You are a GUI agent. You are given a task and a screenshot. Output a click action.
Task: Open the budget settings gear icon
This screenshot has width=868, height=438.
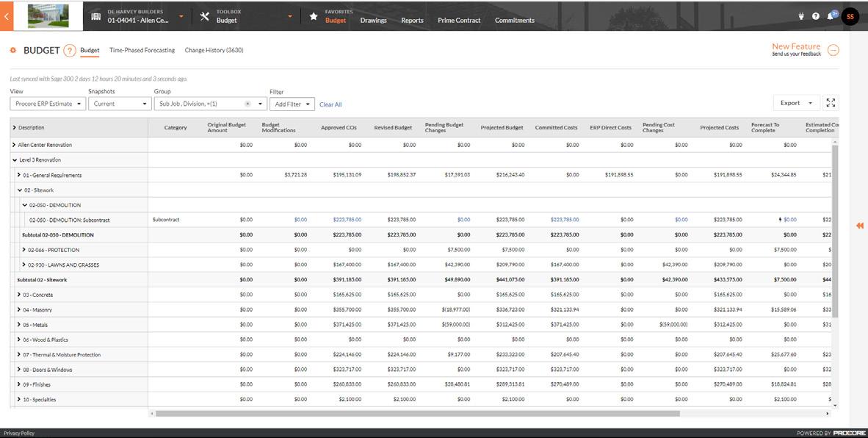click(13, 51)
